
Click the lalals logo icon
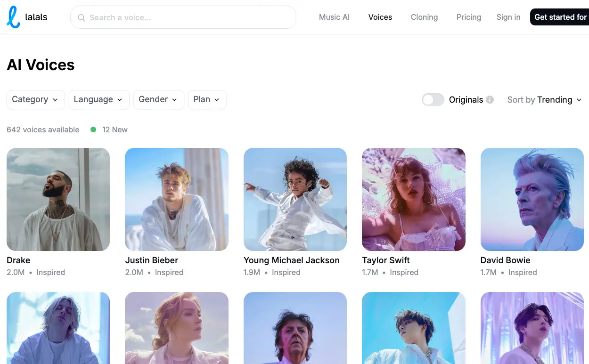pyautogui.click(x=14, y=17)
